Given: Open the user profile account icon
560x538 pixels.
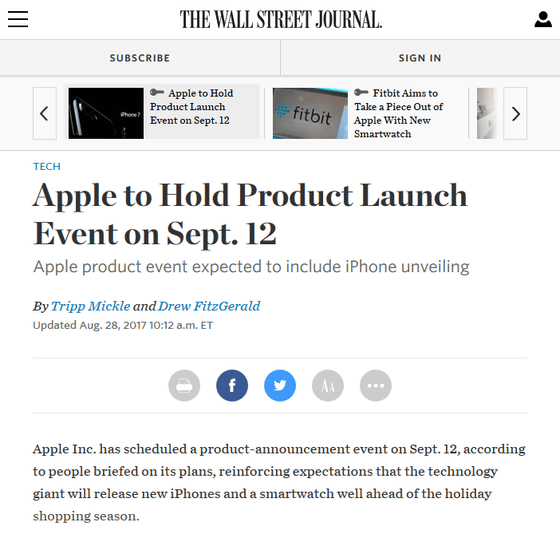Looking at the screenshot, I should (543, 19).
